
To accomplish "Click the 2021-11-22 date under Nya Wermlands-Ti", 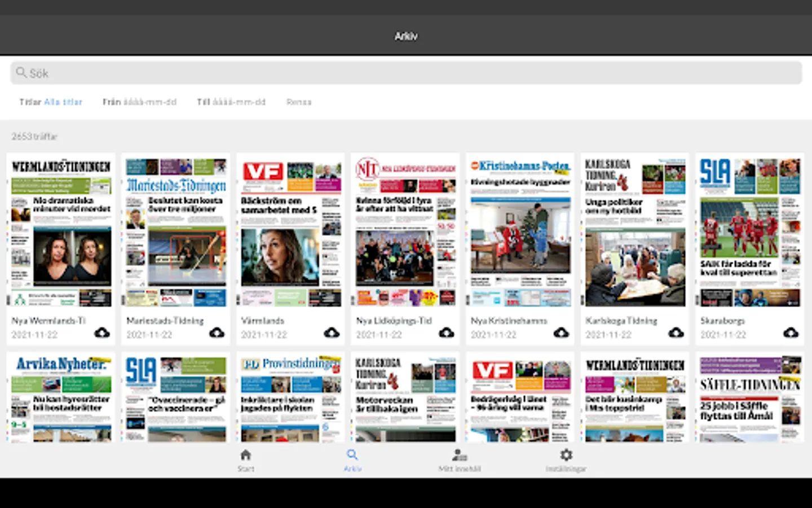I will pos(35,335).
